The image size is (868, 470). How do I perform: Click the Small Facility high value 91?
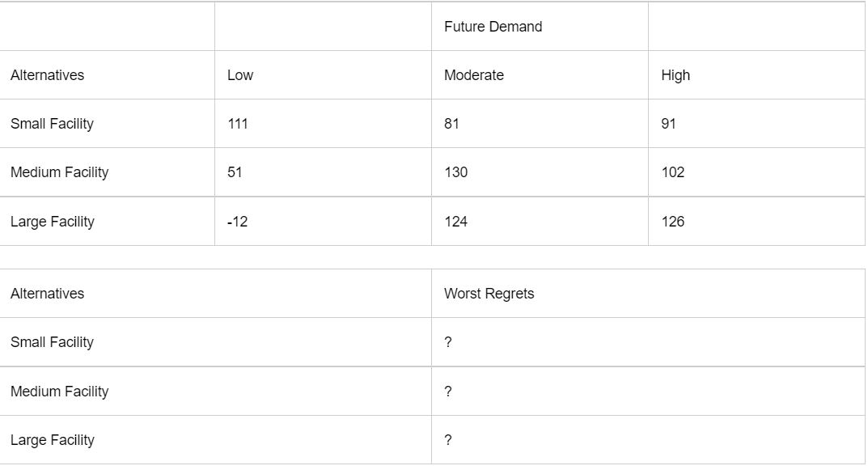[668, 124]
